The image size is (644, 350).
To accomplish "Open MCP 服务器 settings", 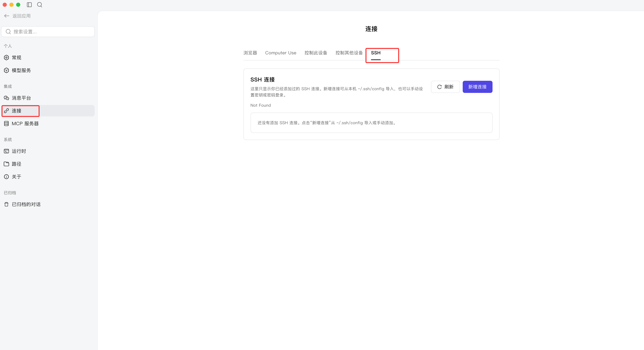I will point(48,124).
